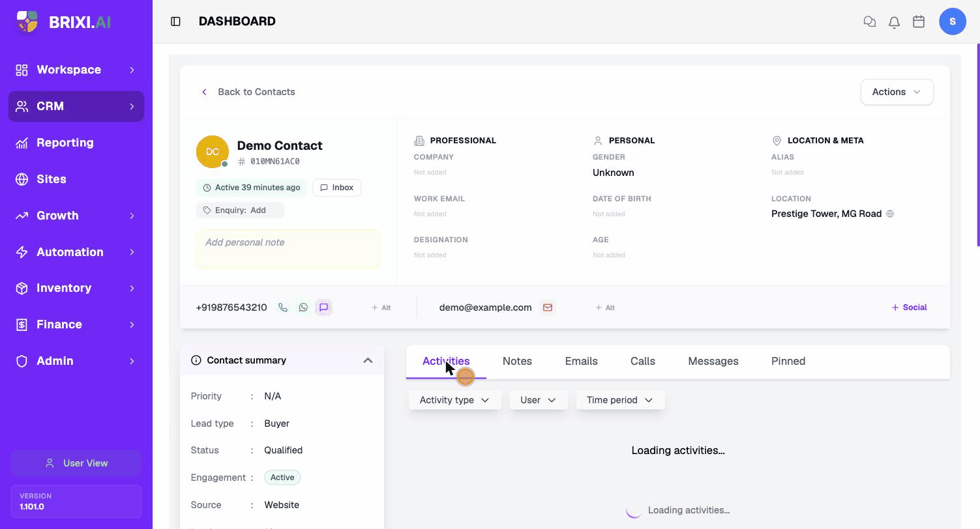Click the info icon in Contact summary
980x529 pixels.
pos(196,360)
